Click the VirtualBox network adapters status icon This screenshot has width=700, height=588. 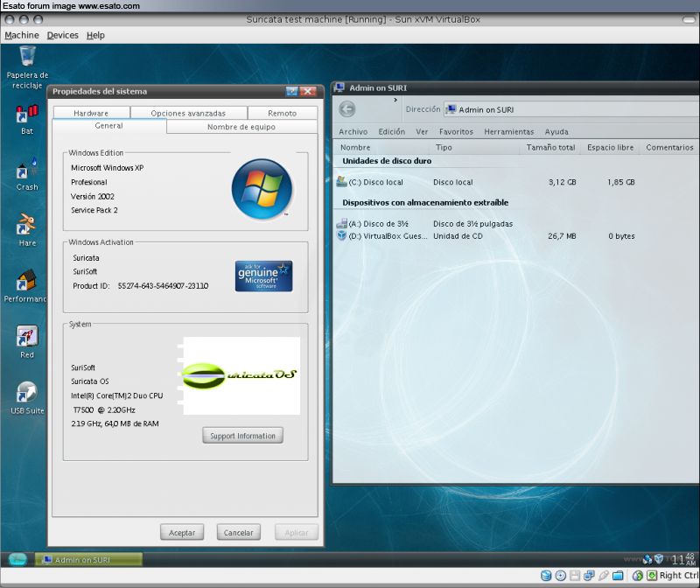click(x=589, y=576)
